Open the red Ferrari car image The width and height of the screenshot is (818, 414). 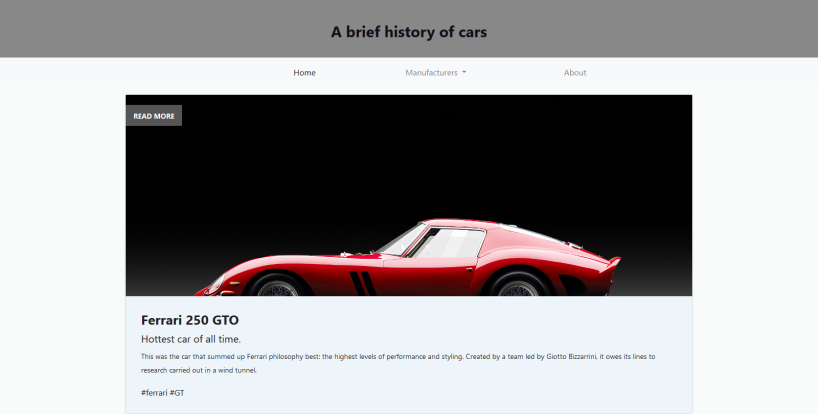coord(409,196)
